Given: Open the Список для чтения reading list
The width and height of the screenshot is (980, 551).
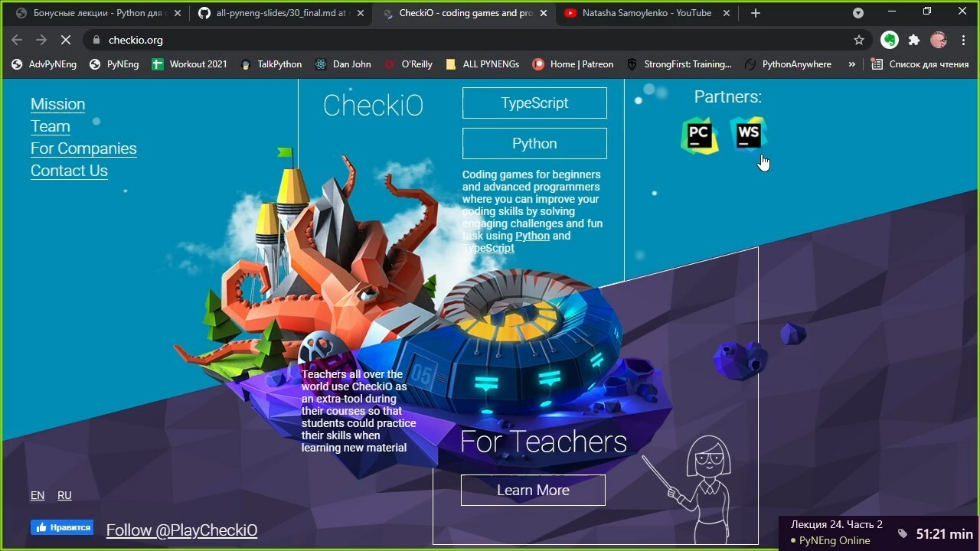Looking at the screenshot, I should [920, 64].
